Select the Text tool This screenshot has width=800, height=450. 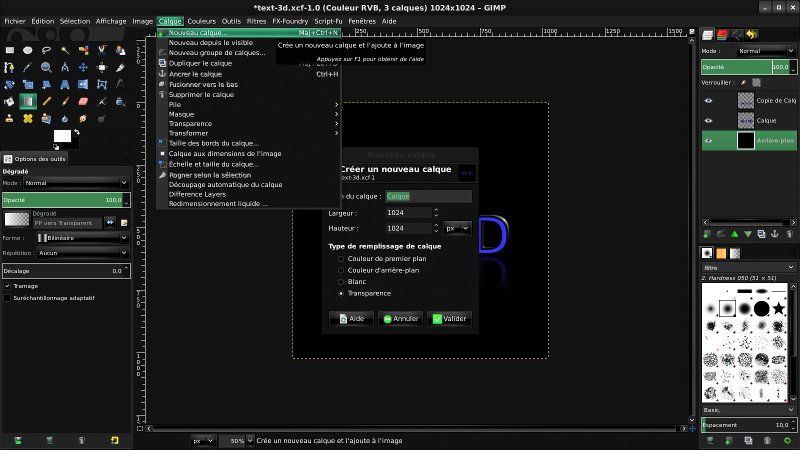coord(120,84)
